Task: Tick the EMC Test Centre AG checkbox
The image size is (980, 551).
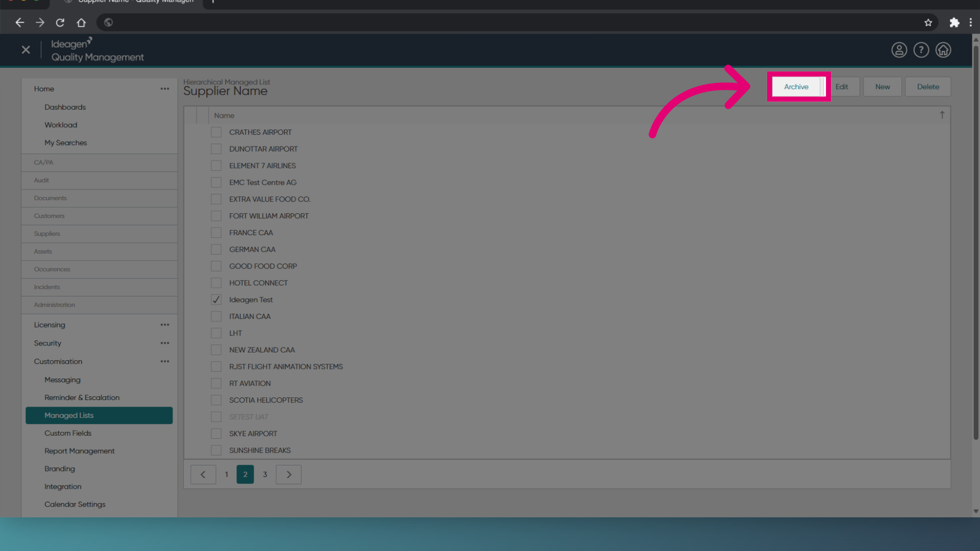Action: [216, 183]
